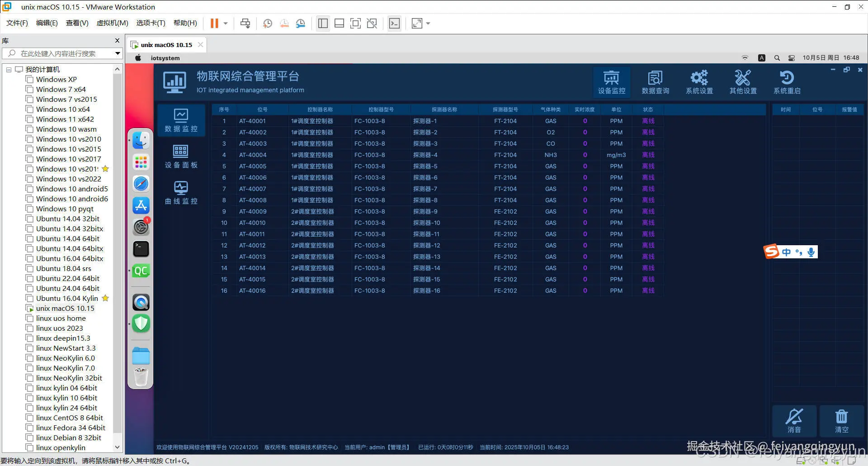Select Windows XP in the library

click(x=57, y=79)
